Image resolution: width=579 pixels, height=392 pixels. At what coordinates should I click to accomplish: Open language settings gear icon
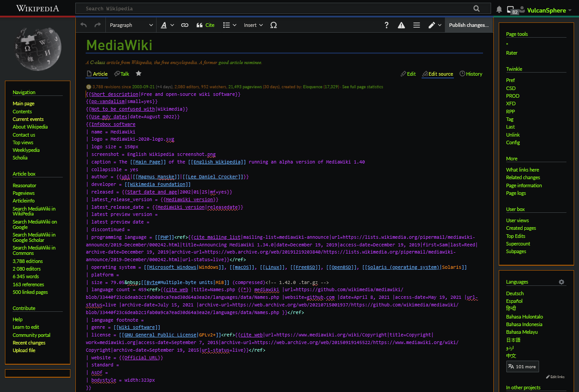pos(561,282)
